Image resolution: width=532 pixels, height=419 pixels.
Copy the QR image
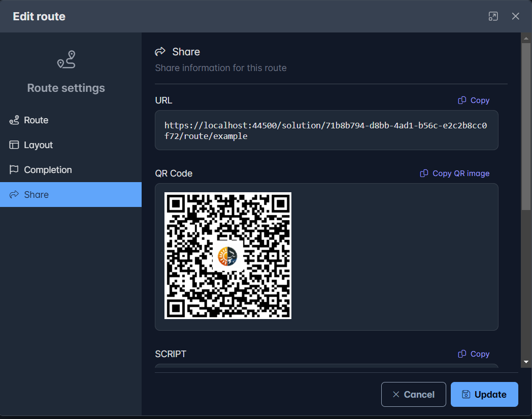pyautogui.click(x=455, y=173)
